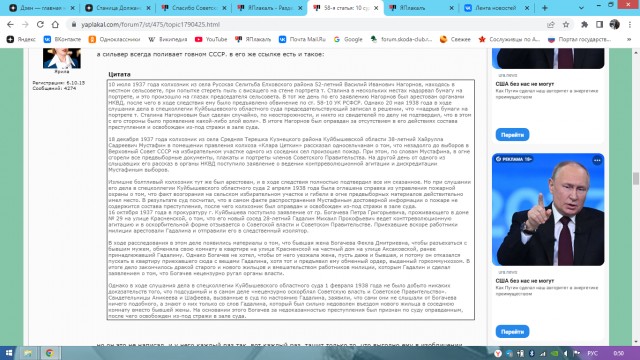Open the lower Putin ad image
Screen dimensions: 640x360
pos(548,210)
